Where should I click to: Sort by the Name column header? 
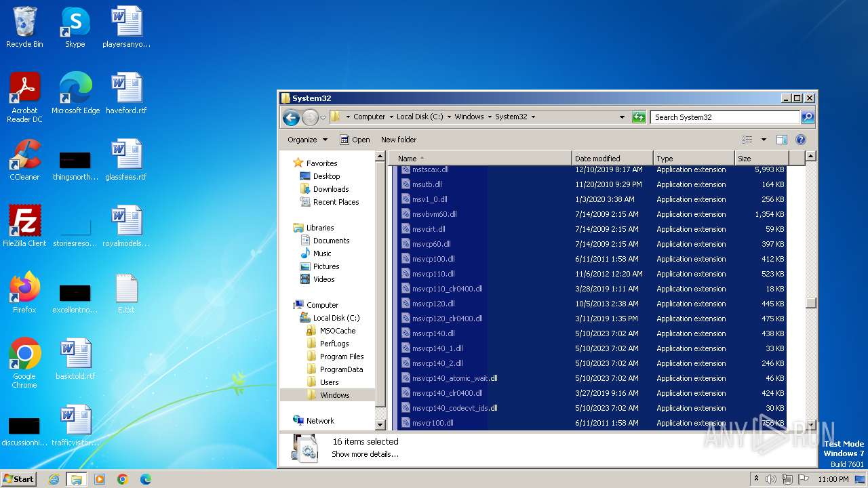coord(480,159)
